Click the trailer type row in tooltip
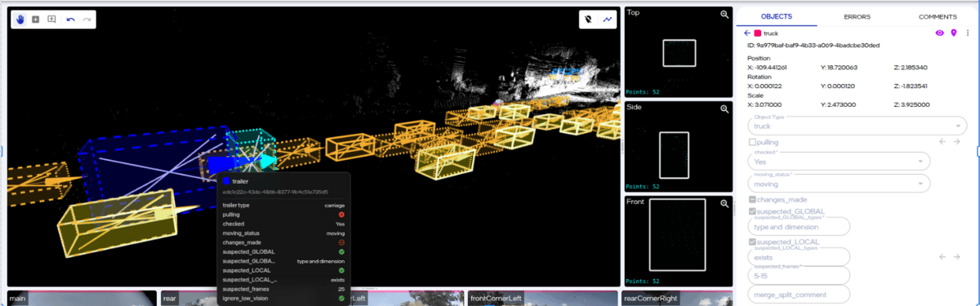The height and width of the screenshot is (306, 980). 283,205
